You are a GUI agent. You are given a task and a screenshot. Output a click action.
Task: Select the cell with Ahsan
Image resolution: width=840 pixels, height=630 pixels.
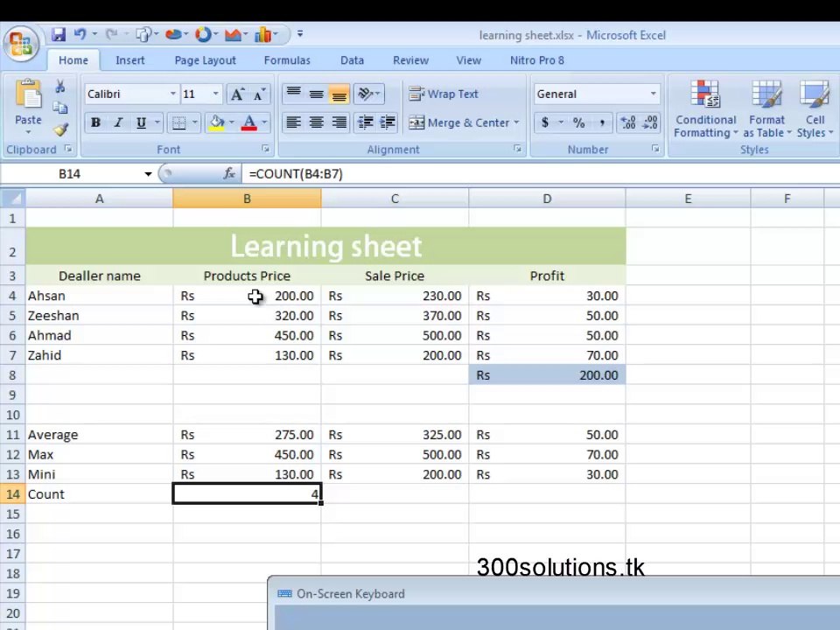coord(99,296)
